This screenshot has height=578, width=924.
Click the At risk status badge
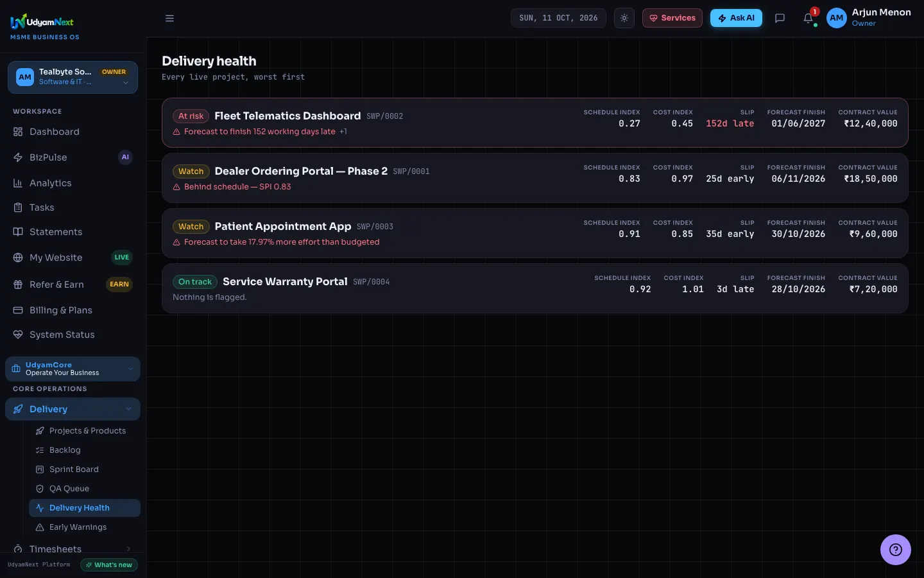[191, 116]
